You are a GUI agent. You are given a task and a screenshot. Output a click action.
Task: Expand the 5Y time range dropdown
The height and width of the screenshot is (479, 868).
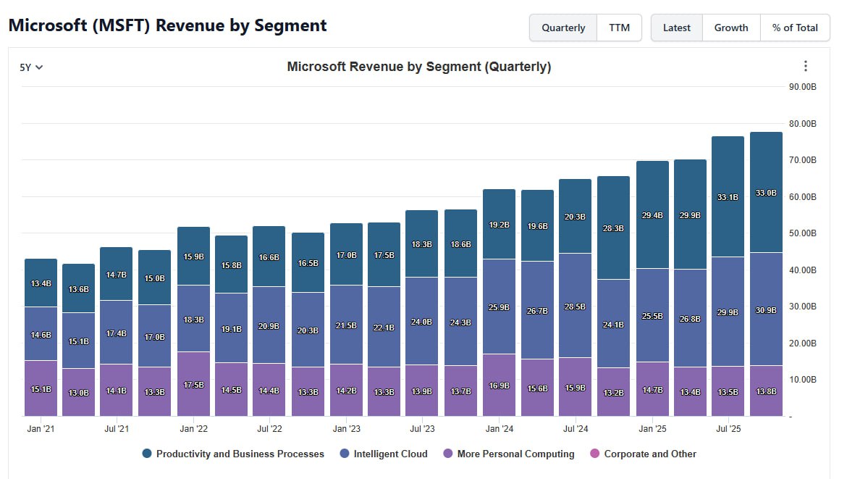tap(31, 67)
